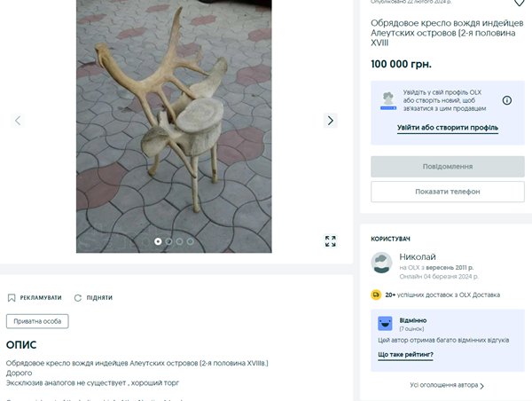Jump to the second gallery dot
The width and height of the screenshot is (532, 401).
168,241
